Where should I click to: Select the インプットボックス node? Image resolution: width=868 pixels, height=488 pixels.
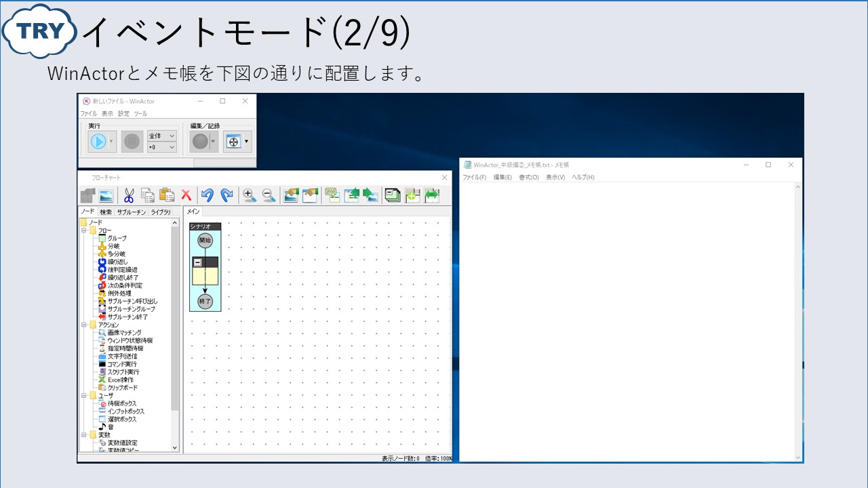pos(125,411)
